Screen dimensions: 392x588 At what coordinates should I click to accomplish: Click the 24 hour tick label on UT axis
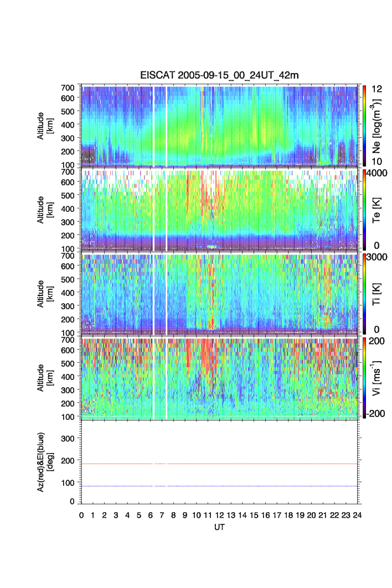click(x=357, y=515)
